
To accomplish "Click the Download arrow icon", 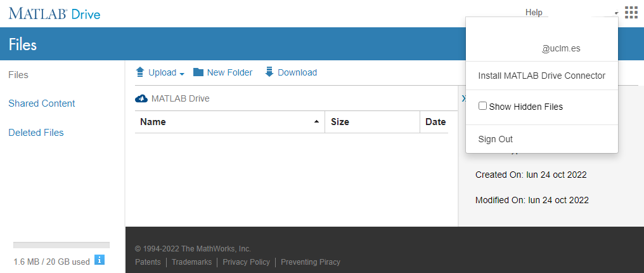I will coord(269,72).
